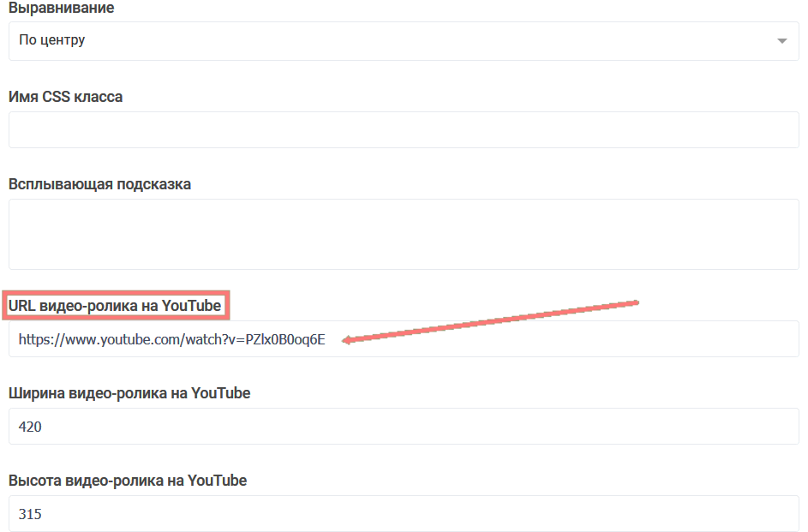Viewport: 808px width, 532px height.
Task: Click the highlighted 'URL видео-ролика на YouTube' label
Action: pyautogui.click(x=115, y=306)
